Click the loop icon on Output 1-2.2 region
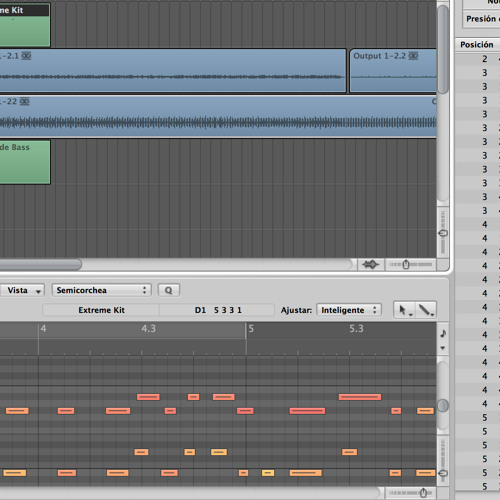The image size is (500, 500). [x=413, y=56]
